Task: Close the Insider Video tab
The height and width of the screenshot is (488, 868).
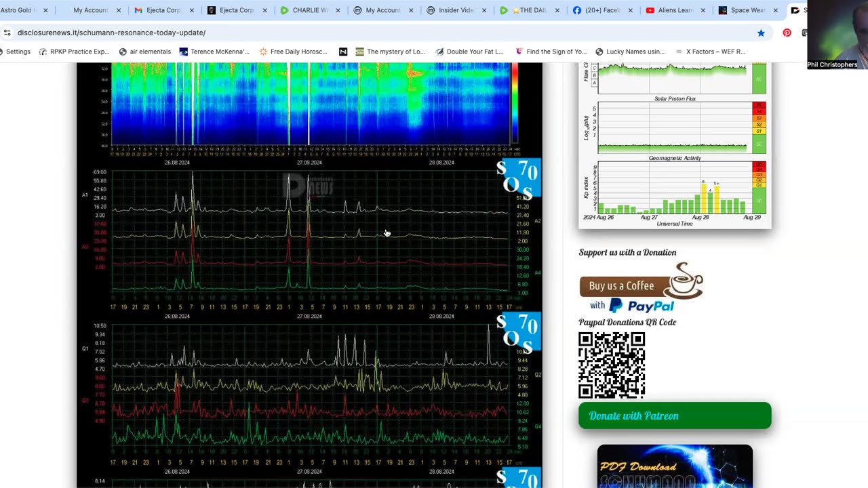Action: pos(484,10)
